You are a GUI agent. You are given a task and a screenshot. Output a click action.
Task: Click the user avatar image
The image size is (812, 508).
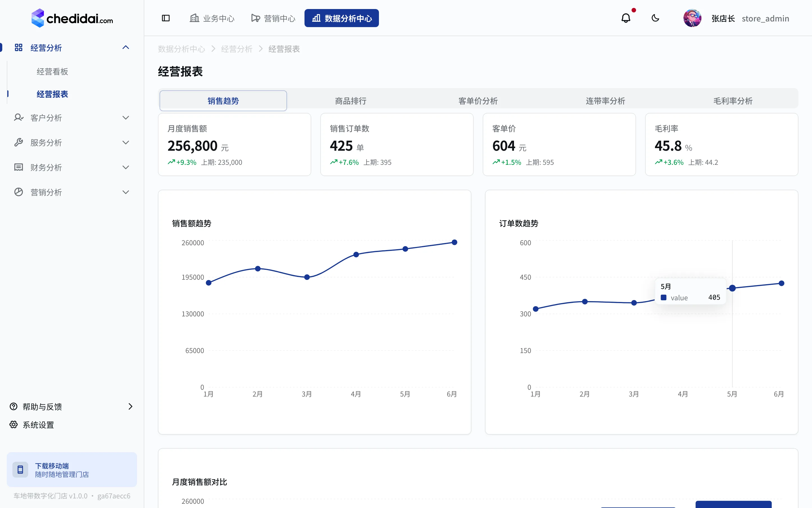(x=692, y=18)
